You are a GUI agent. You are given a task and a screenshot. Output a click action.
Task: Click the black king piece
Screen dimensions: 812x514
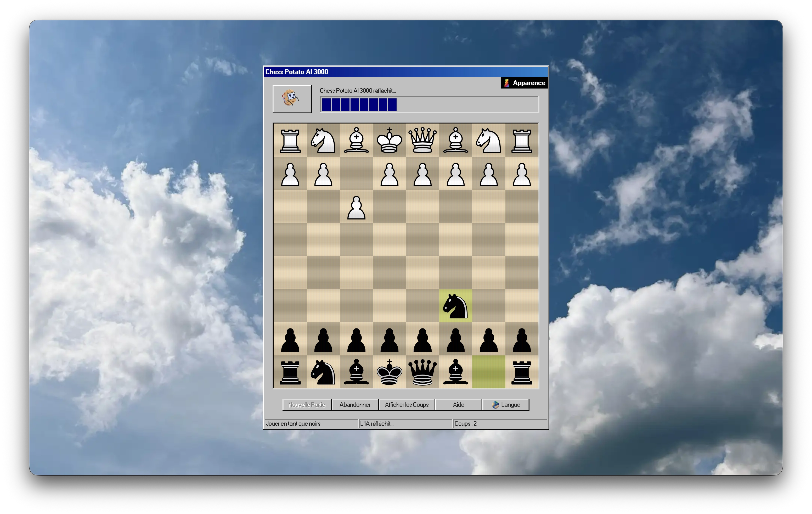click(x=390, y=374)
